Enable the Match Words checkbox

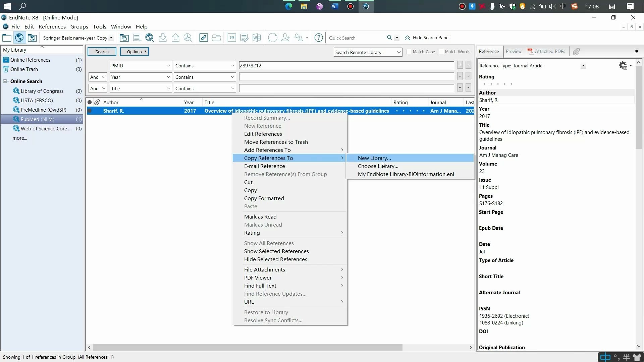(x=441, y=52)
